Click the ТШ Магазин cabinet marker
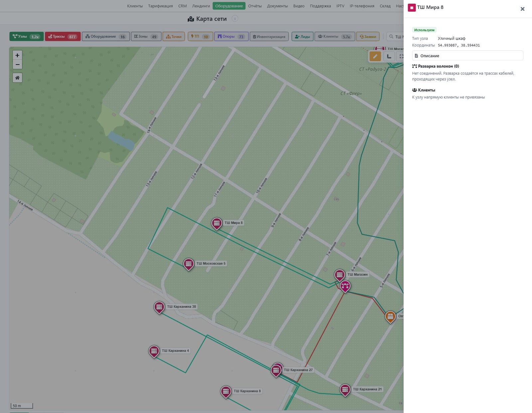 tap(339, 275)
